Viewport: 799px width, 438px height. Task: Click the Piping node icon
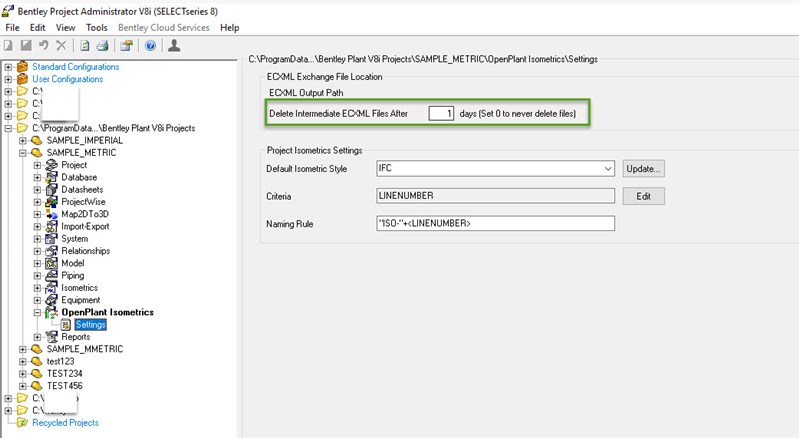click(x=51, y=276)
